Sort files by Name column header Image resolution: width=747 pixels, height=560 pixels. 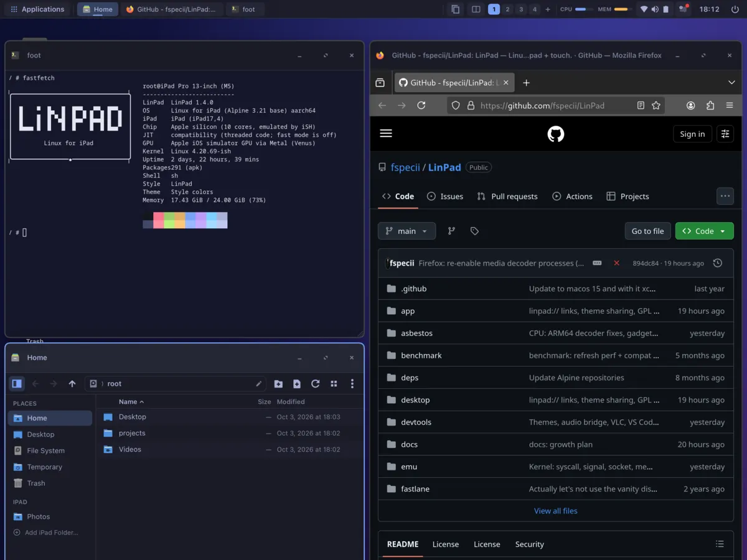131,401
